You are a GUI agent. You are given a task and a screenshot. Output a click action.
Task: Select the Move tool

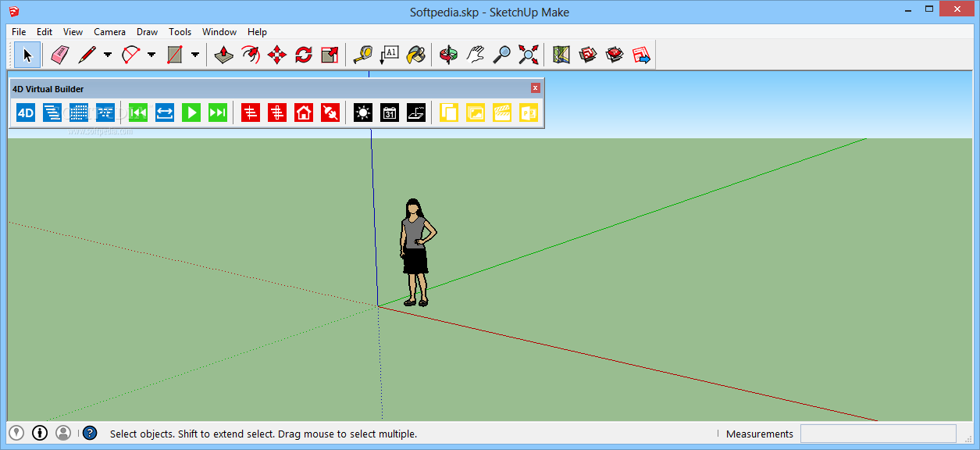(x=277, y=55)
